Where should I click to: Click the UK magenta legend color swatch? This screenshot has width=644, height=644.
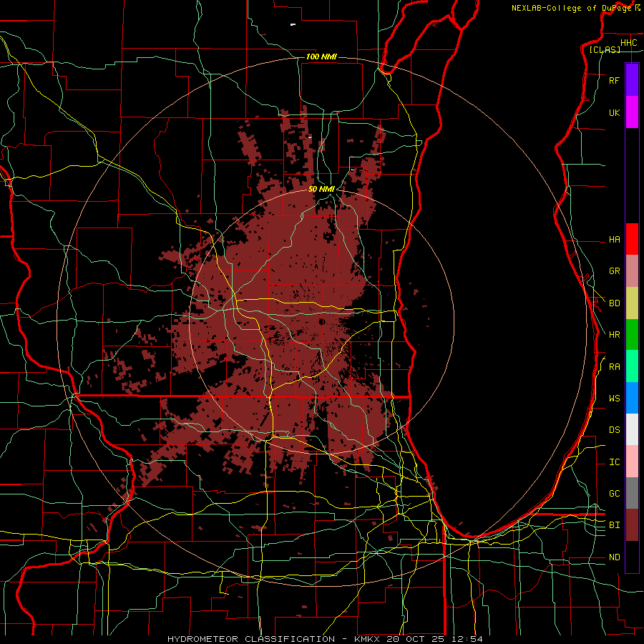coord(632,112)
